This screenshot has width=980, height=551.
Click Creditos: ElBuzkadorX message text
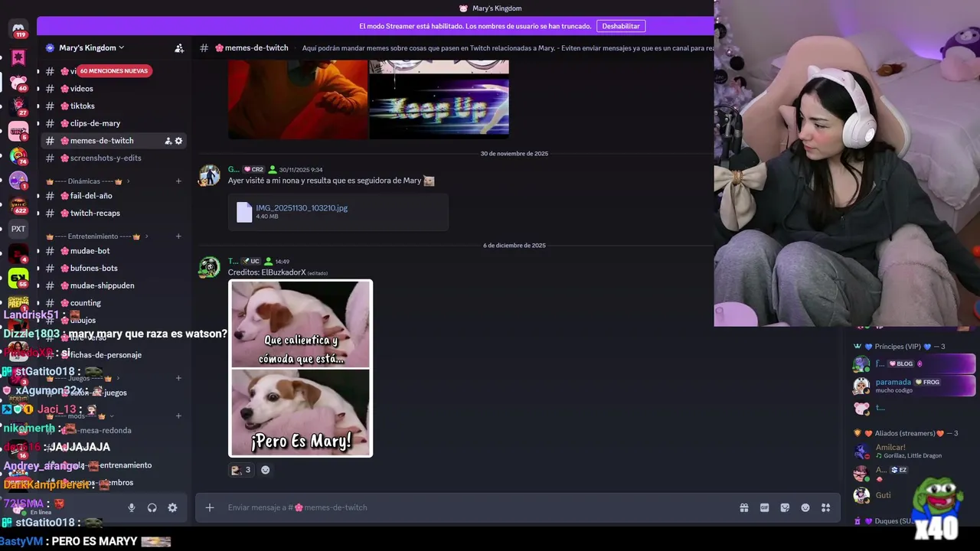pos(266,272)
